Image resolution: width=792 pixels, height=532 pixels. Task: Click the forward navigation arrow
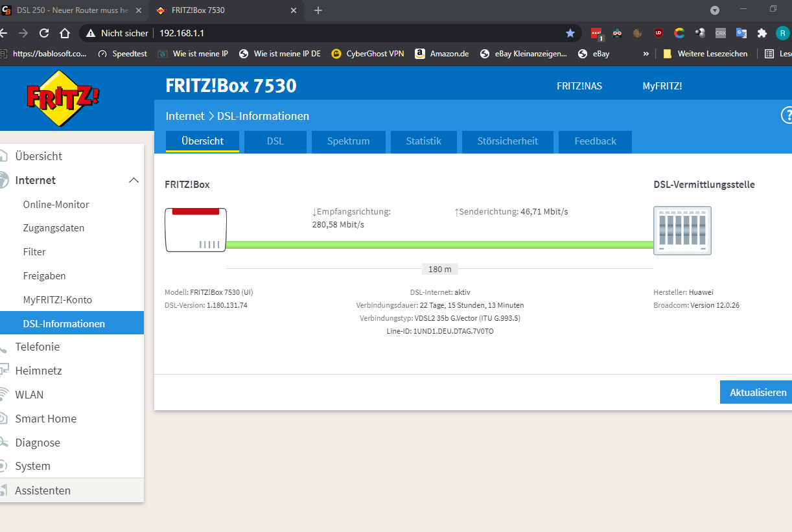point(23,32)
